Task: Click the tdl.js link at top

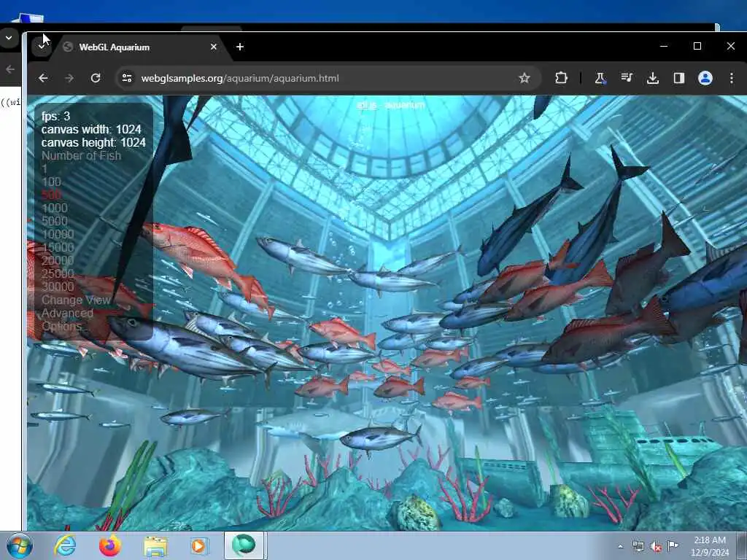Action: 366,105
